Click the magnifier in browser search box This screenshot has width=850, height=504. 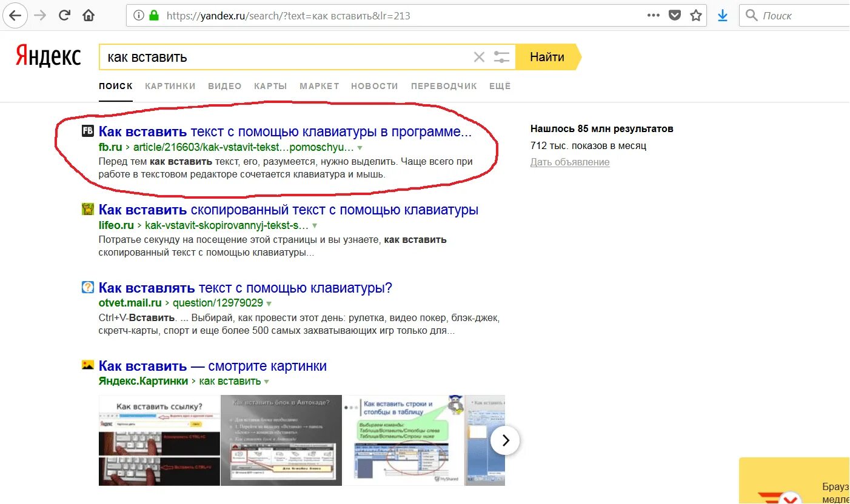pyautogui.click(x=752, y=16)
